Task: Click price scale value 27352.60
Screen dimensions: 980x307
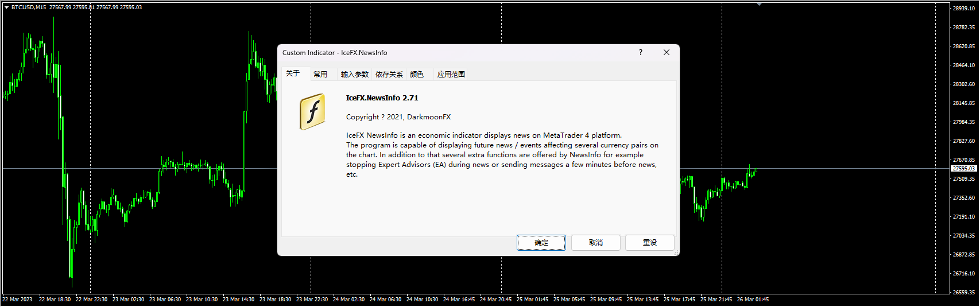Action: pos(964,198)
